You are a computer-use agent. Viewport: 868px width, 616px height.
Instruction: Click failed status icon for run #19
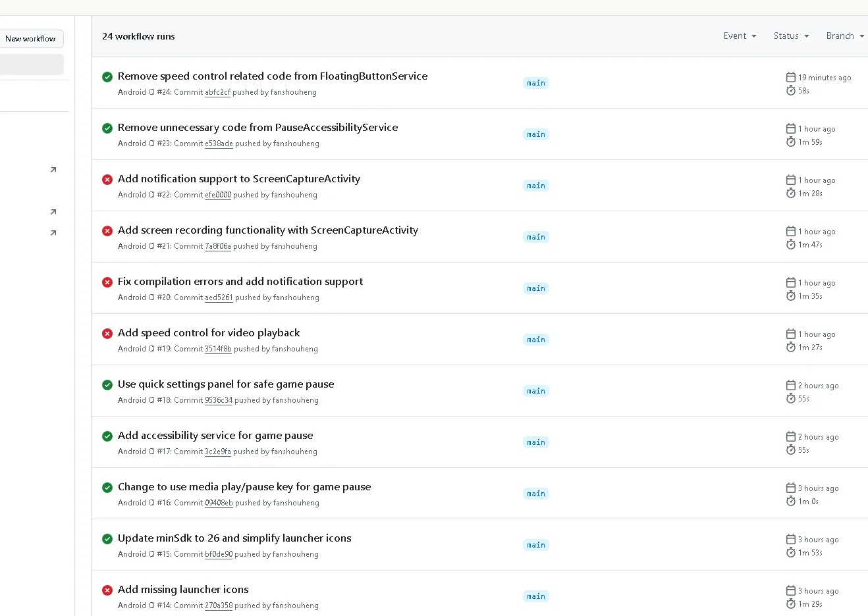coord(107,334)
